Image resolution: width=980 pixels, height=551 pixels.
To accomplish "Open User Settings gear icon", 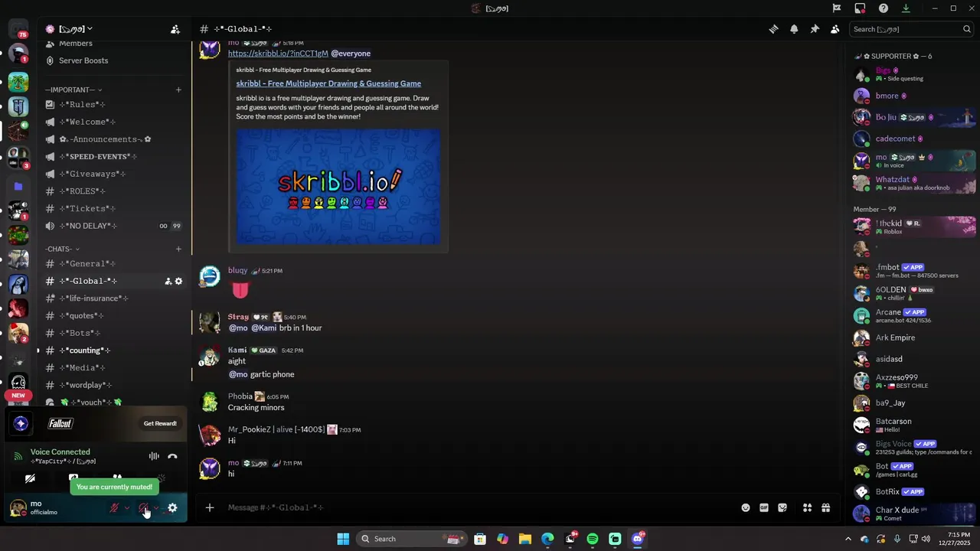I will (x=172, y=507).
